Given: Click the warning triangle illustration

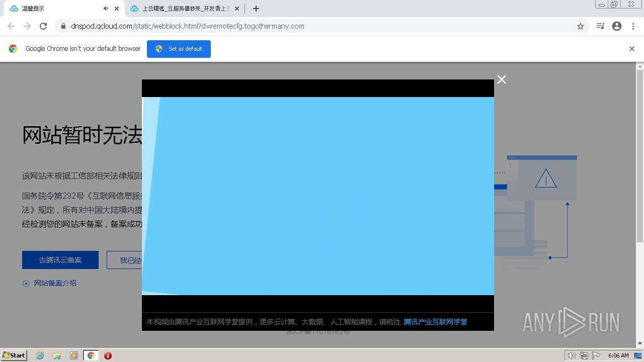Looking at the screenshot, I should [546, 178].
